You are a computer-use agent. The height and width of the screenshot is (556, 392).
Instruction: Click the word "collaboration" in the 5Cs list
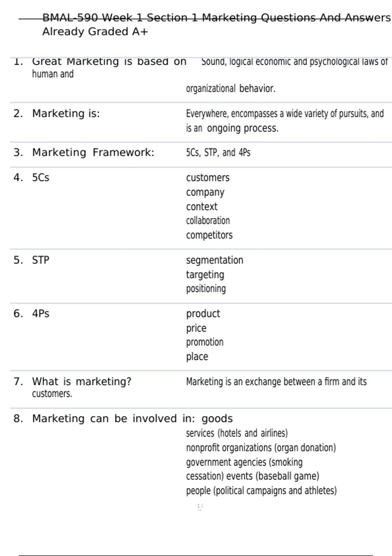click(208, 221)
